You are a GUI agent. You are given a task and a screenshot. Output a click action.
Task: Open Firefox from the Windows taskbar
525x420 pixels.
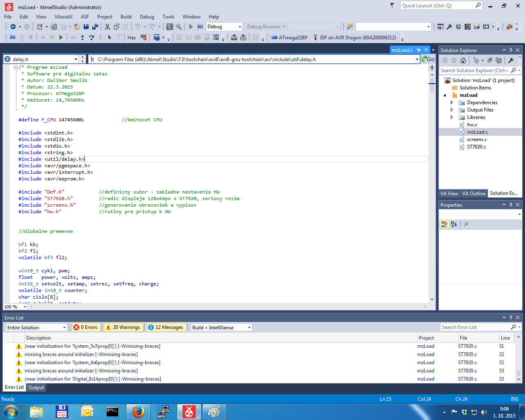coord(138,412)
